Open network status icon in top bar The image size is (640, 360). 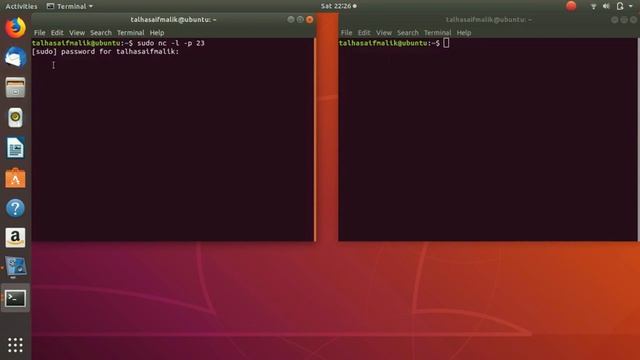pos(593,6)
